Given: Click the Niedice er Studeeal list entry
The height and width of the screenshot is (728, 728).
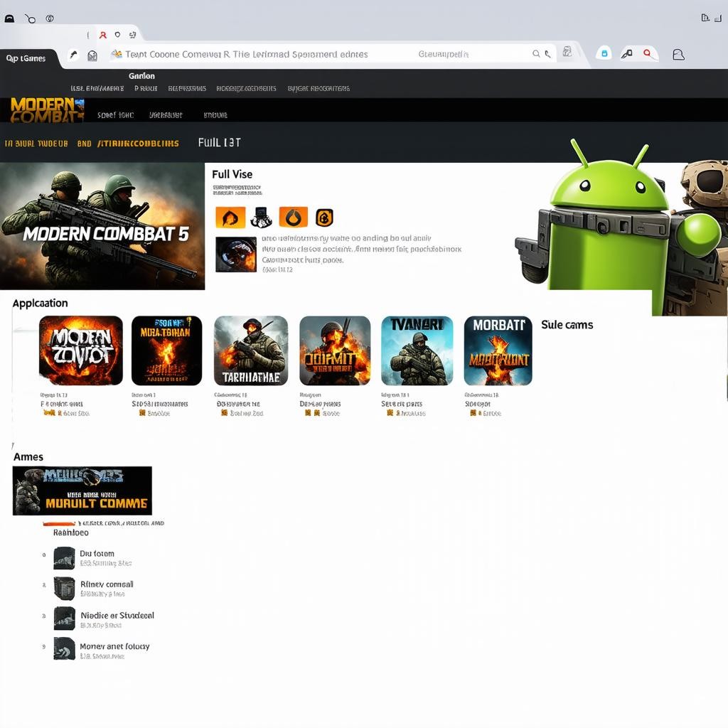Looking at the screenshot, I should pos(117,615).
